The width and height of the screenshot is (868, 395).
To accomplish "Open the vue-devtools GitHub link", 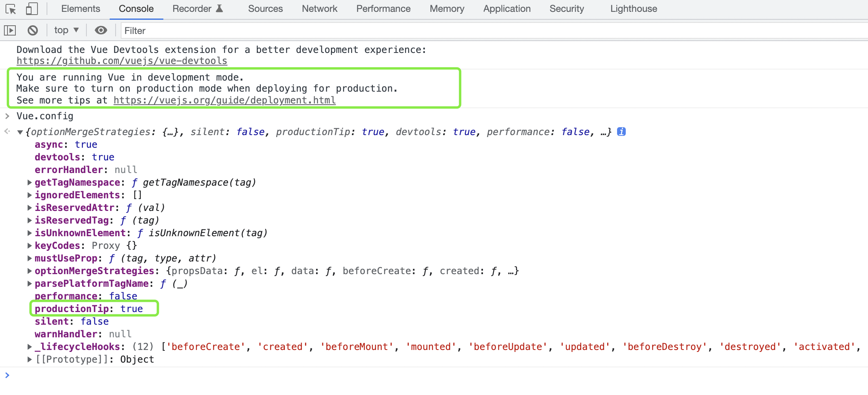I will pyautogui.click(x=122, y=61).
